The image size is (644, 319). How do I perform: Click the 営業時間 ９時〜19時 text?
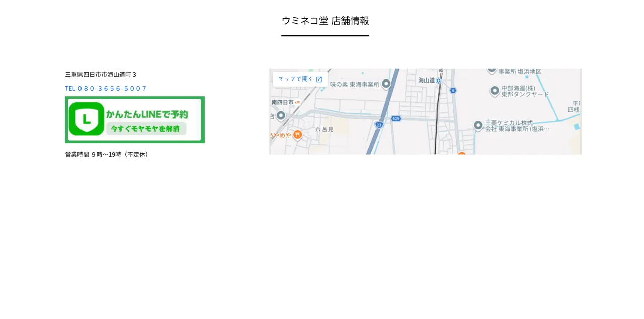[x=108, y=155]
